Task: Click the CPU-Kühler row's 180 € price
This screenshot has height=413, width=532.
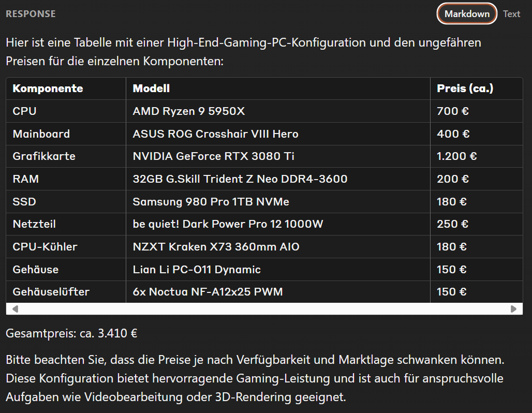Action: point(476,247)
